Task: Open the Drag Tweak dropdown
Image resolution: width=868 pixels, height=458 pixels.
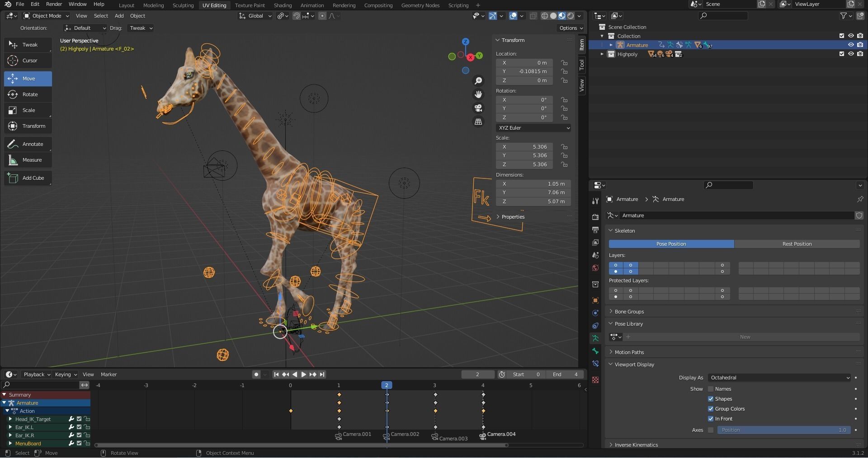Action: 141,28
